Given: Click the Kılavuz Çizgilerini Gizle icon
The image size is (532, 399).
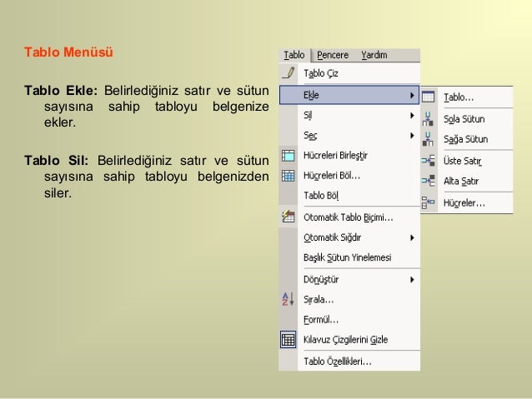Looking at the screenshot, I should click(289, 340).
